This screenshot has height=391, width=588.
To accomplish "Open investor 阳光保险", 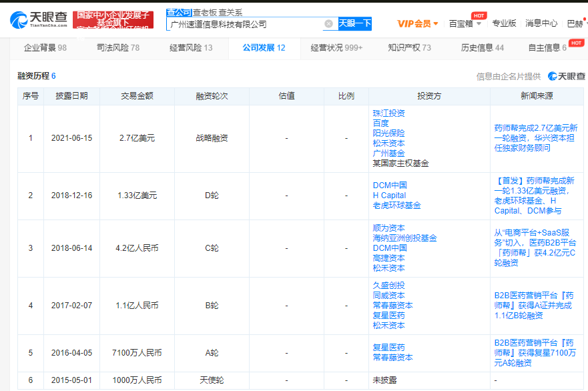I will [x=388, y=133].
